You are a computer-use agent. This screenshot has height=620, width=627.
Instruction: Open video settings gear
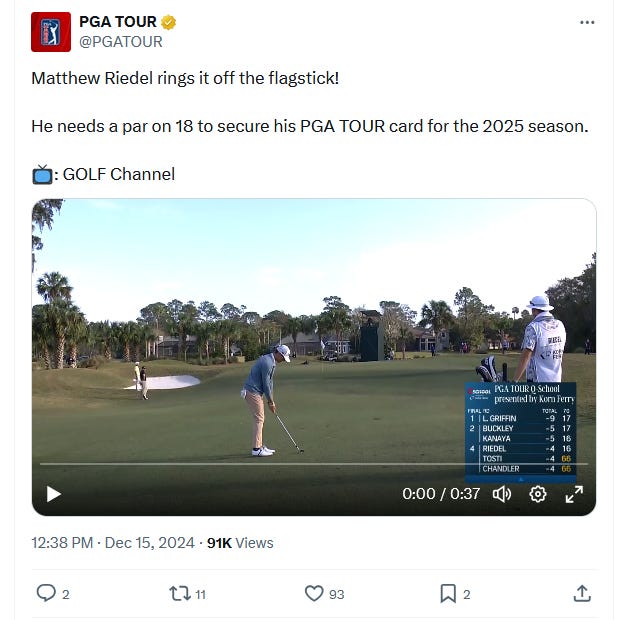pyautogui.click(x=538, y=494)
